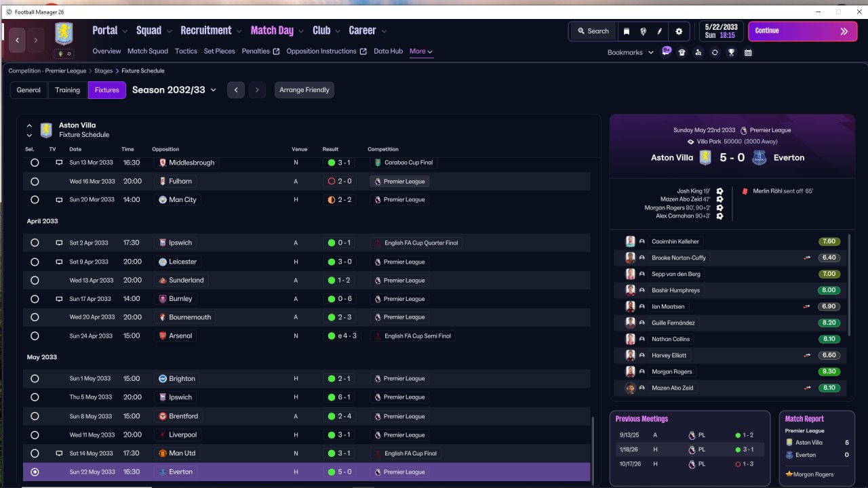Click the Penalties pop-out icon
This screenshot has height=488, width=868.
click(276, 52)
